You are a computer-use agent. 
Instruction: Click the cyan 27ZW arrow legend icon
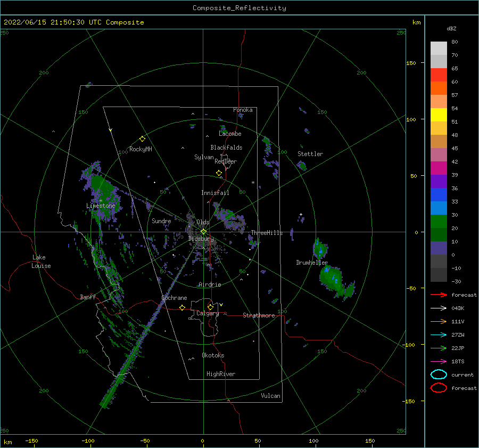tap(439, 335)
